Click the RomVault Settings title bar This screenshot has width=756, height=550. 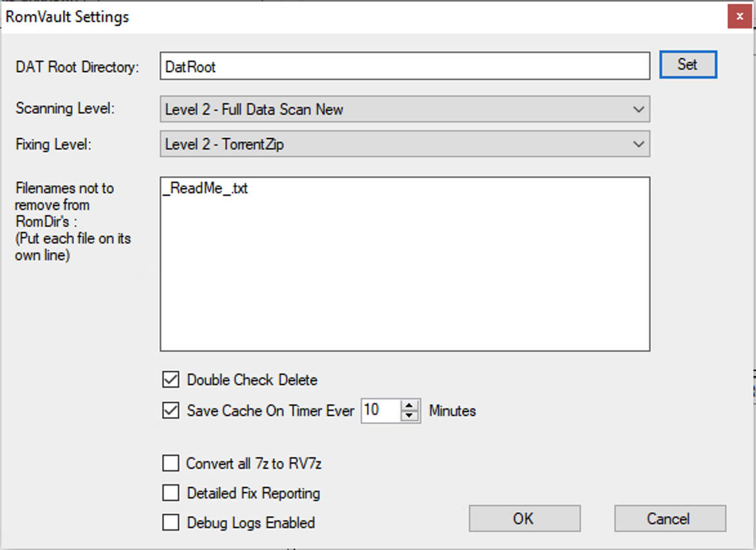tap(322, 17)
